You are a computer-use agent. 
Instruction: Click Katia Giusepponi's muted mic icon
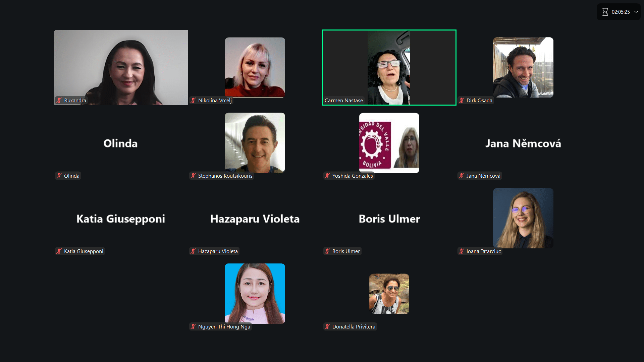point(59,251)
